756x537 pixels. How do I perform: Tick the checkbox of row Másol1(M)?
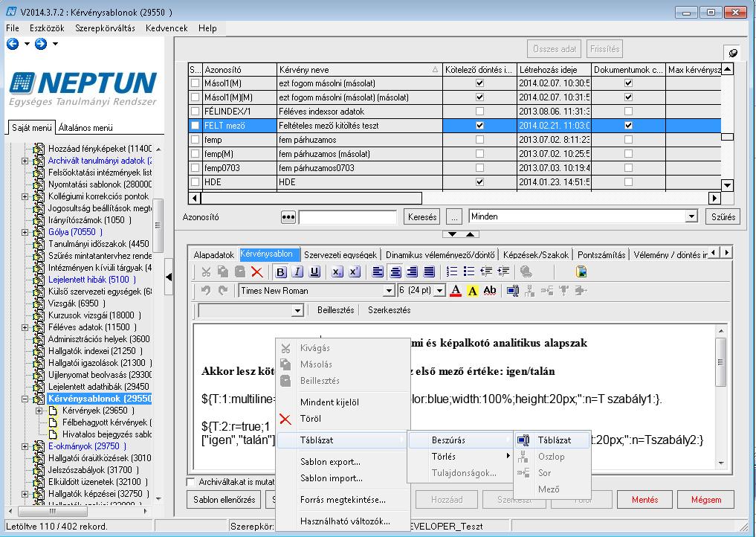click(195, 83)
